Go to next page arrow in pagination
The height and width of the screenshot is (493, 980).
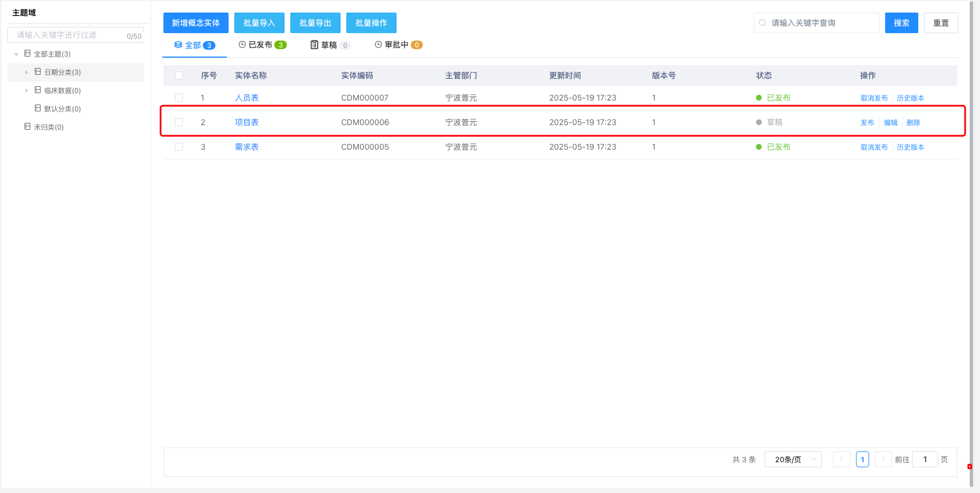(883, 459)
